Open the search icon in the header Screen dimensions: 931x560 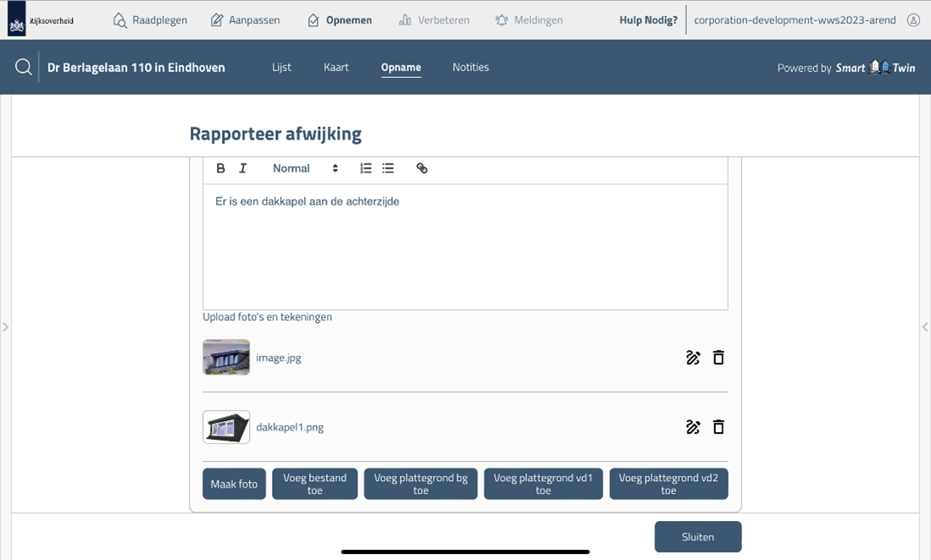22,67
